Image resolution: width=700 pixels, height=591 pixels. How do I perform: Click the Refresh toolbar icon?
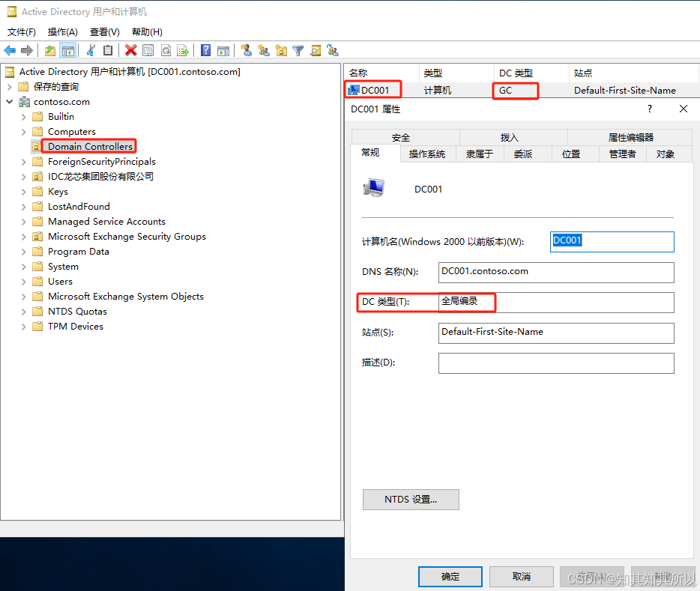166,50
